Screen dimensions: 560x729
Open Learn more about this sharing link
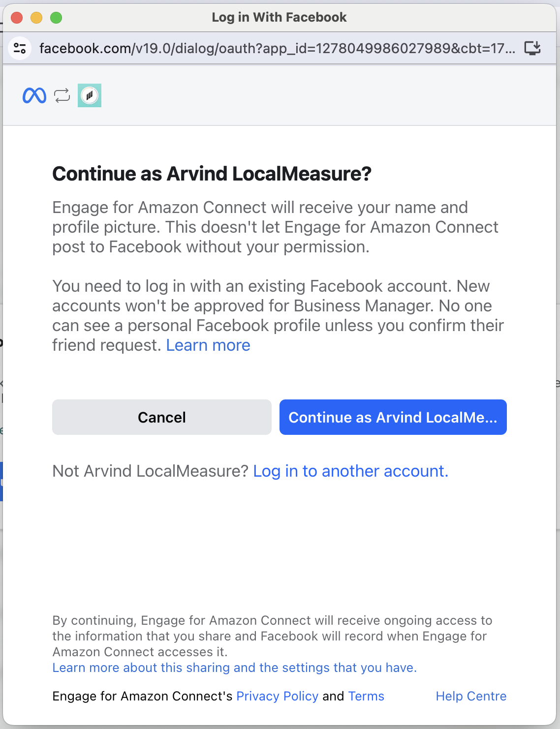(x=234, y=668)
